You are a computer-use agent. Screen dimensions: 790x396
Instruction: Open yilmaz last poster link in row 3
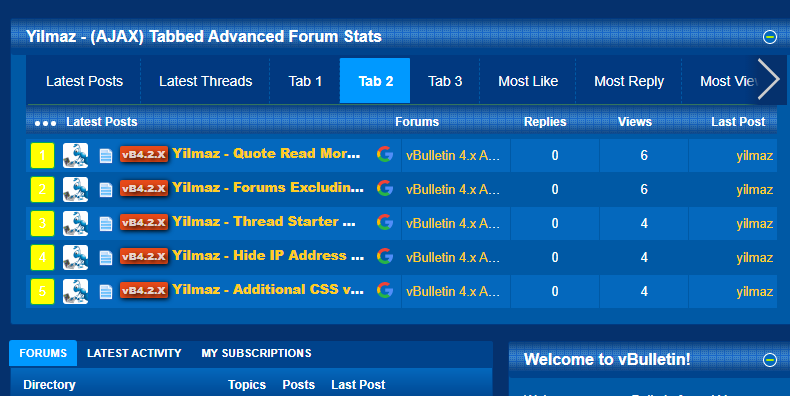754,224
